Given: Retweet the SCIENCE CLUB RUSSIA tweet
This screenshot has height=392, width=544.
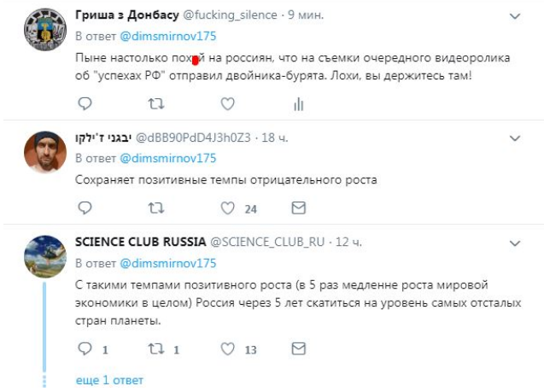Looking at the screenshot, I should point(156,348).
